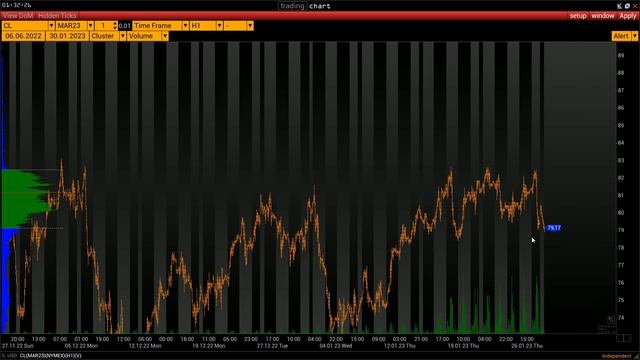Close the chart window
This screenshot has height=360, width=640.
pyautogui.click(x=635, y=6)
